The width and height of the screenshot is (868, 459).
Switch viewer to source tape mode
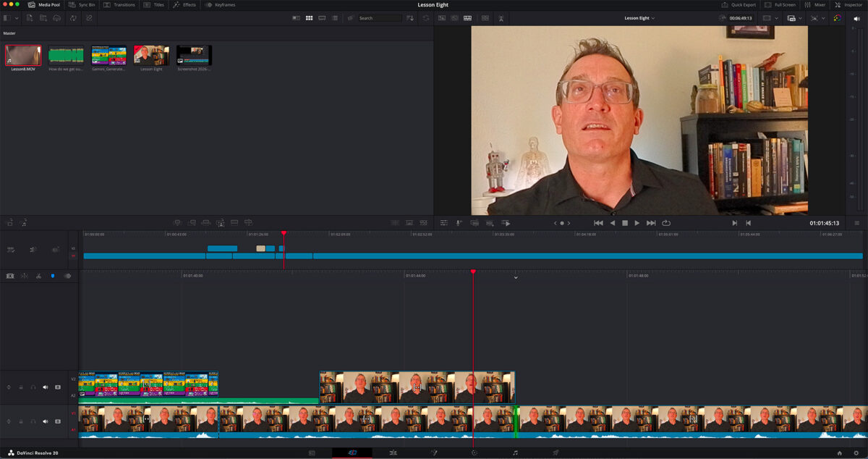(456, 18)
